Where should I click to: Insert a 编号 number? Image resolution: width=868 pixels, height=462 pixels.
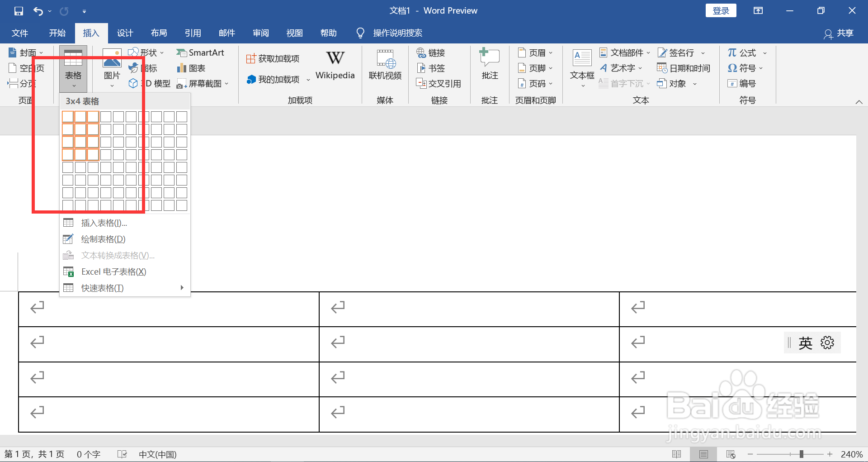pos(741,84)
